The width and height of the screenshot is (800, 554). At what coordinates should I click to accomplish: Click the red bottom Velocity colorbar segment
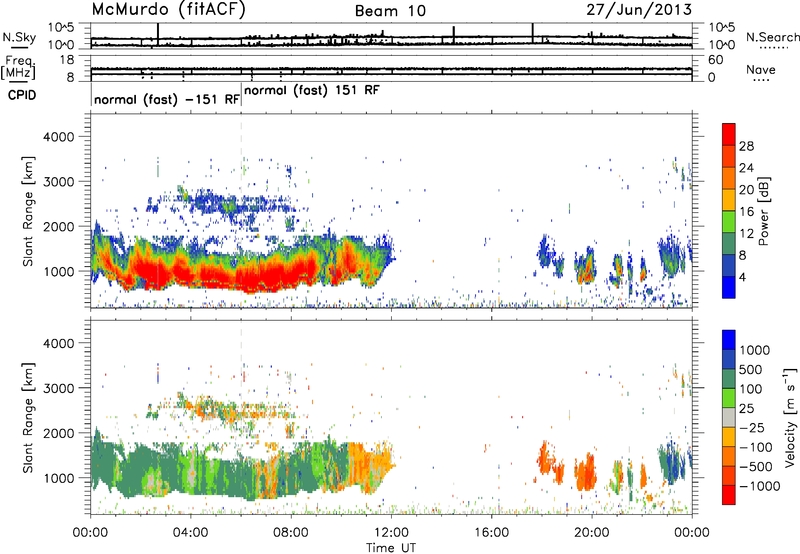[729, 495]
